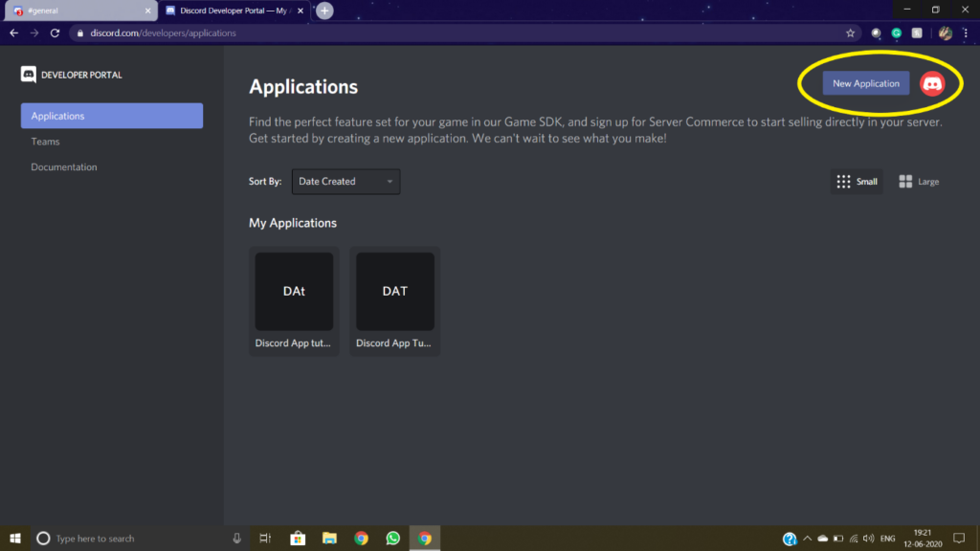Select Applications in the sidebar
The image size is (980, 551).
point(112,116)
